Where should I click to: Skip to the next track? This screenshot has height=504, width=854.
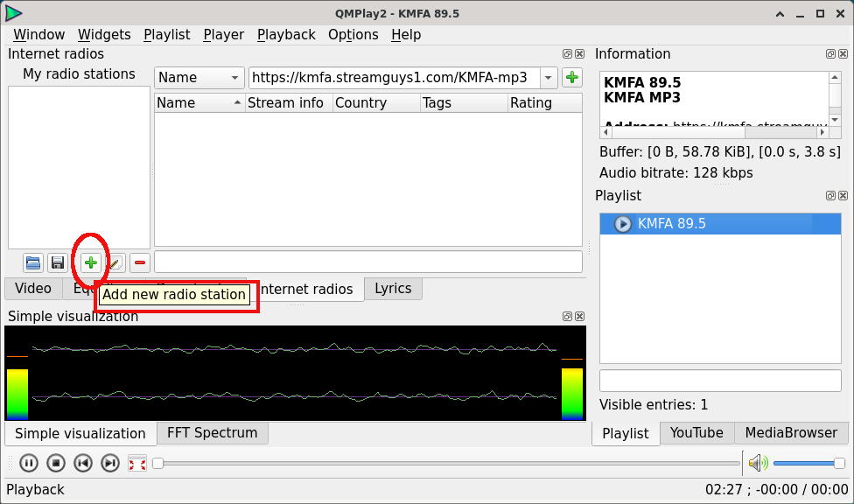(x=110, y=464)
